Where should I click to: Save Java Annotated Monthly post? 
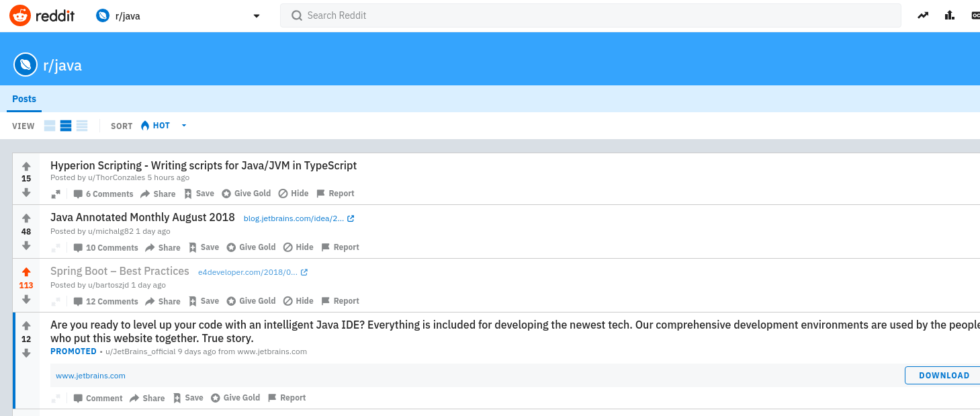point(204,247)
